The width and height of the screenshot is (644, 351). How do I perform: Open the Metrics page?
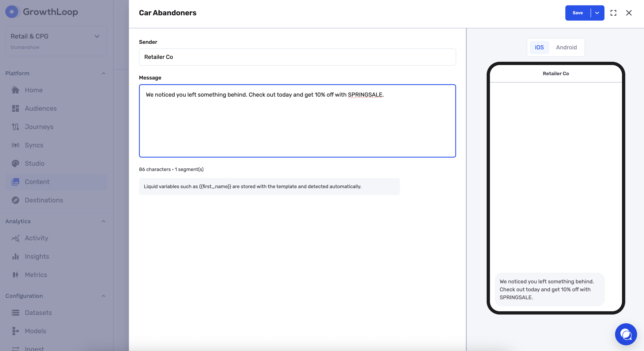pyautogui.click(x=56, y=275)
